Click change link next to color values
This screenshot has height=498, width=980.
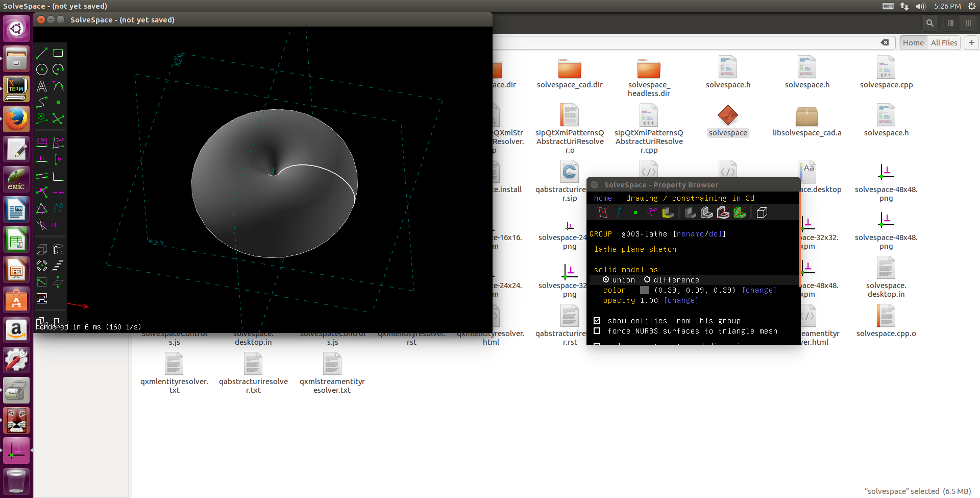coord(759,290)
